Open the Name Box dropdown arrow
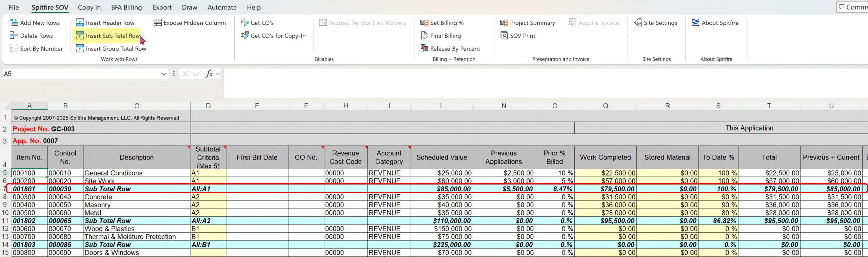The image size is (868, 257). point(164,74)
